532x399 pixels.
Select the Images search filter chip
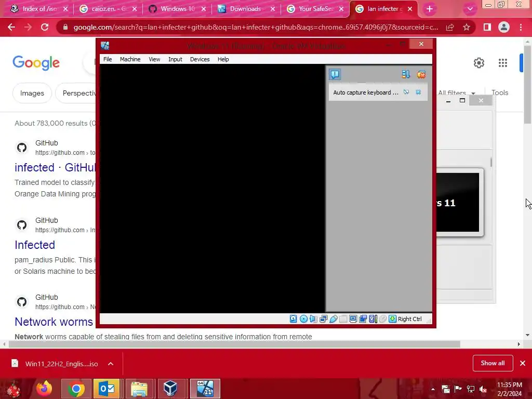[x=32, y=93]
